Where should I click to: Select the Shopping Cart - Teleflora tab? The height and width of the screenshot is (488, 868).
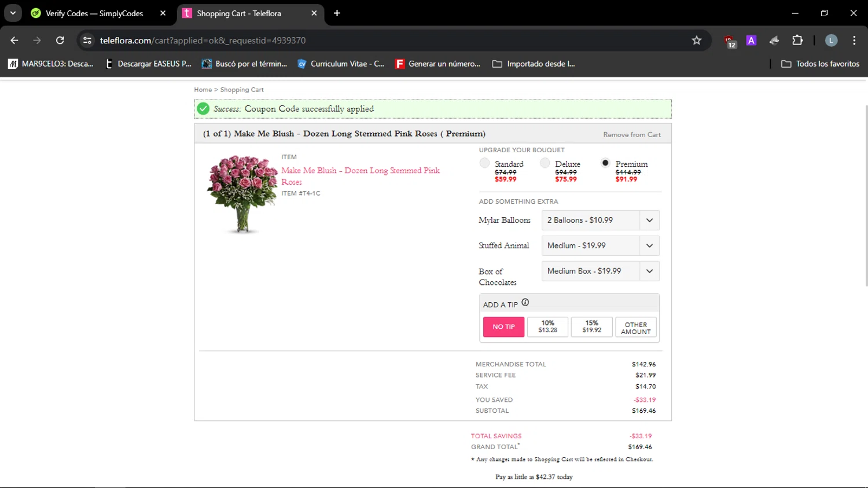pos(238,13)
